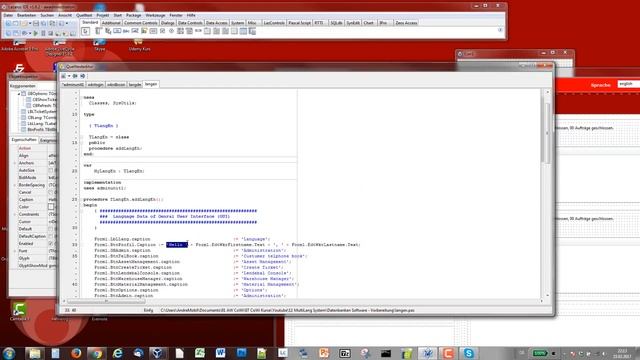Toggle the DefaultCaption property checkbox
The height and width of the screenshot is (360, 640).
[x=51, y=236]
